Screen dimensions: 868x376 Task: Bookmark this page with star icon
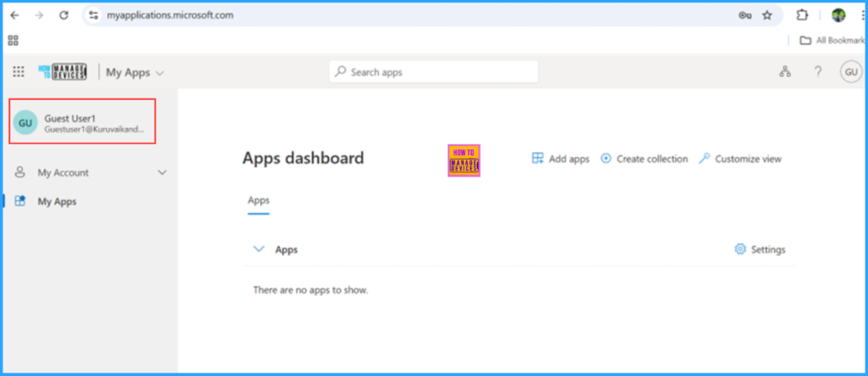767,15
